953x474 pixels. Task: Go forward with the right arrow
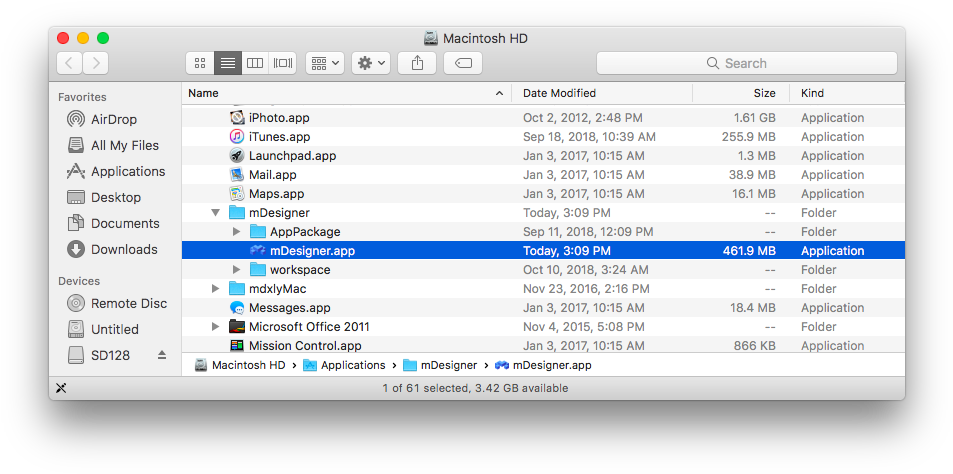point(96,63)
